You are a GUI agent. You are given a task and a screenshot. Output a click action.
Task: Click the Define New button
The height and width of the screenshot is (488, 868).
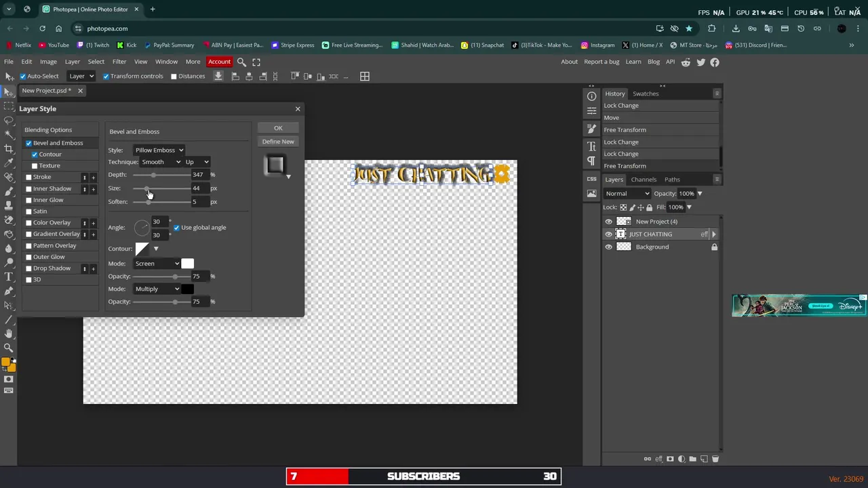coord(278,142)
